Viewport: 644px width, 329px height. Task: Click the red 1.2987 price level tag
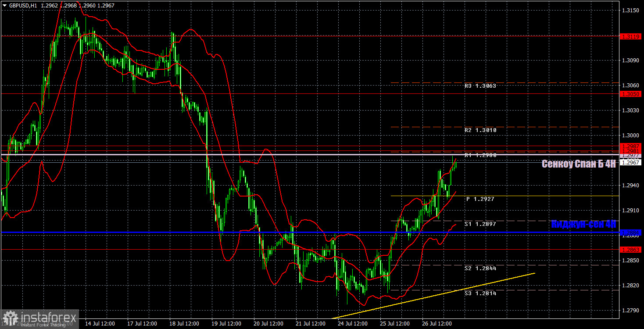[631, 146]
